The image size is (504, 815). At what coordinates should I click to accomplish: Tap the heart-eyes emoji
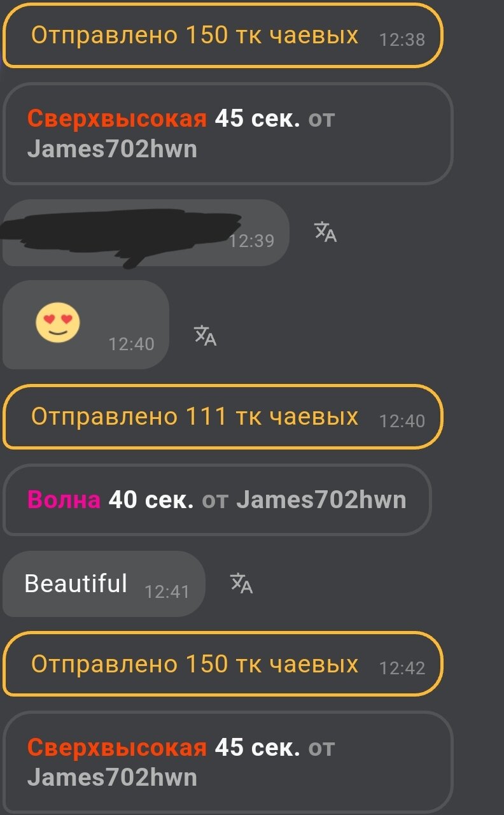pyautogui.click(x=58, y=323)
